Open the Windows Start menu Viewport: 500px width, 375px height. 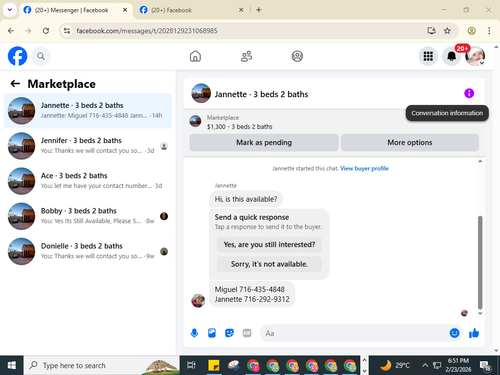coord(11,365)
